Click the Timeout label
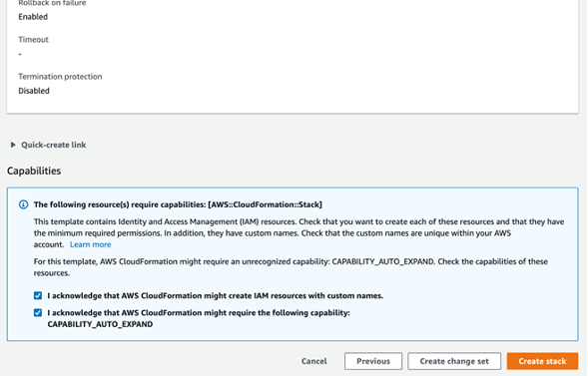The height and width of the screenshot is (376, 588). pos(33,40)
